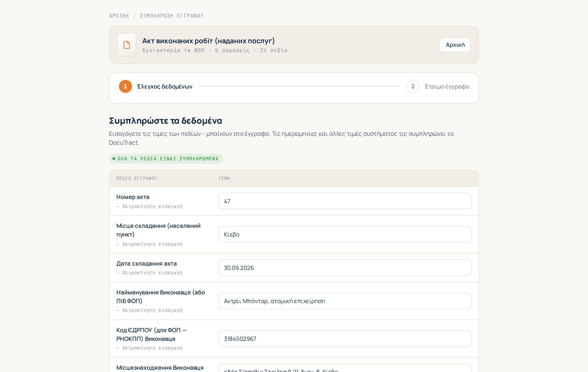The height and width of the screenshot is (372, 588).
Task: Click the Έτοιμο έγγραφο step label
Action: coord(447,87)
